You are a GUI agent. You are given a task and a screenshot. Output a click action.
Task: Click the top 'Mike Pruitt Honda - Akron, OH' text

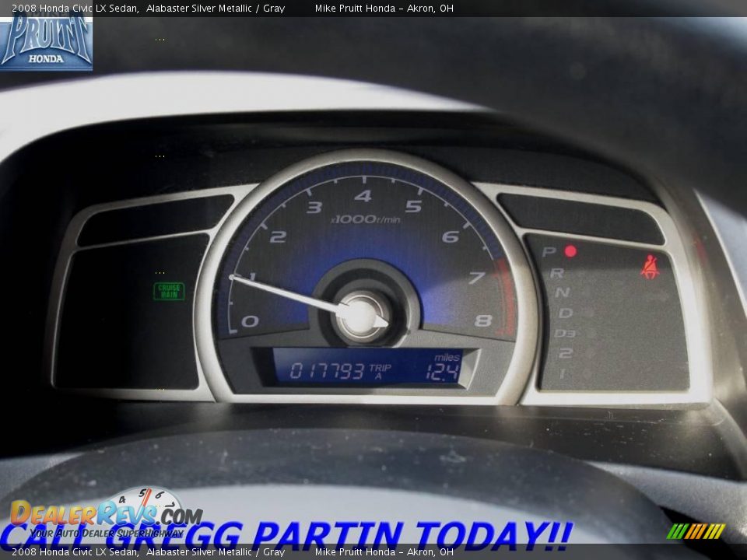(x=384, y=8)
